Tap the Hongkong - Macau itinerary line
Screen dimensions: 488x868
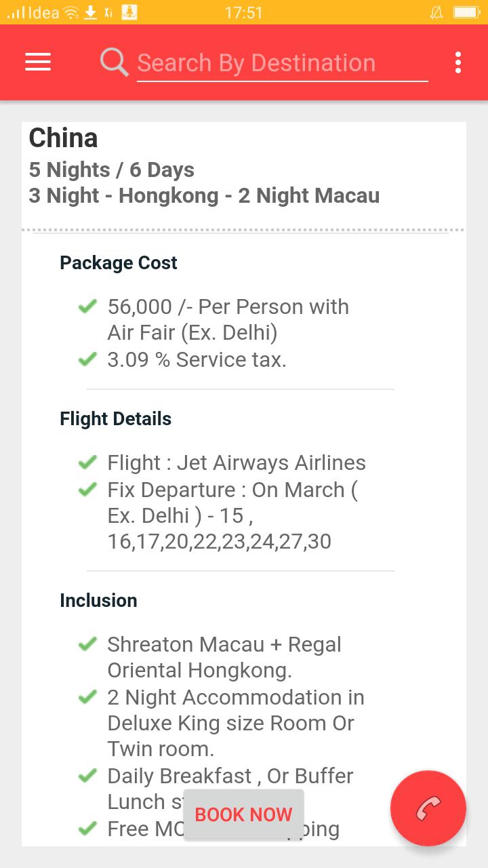tap(204, 196)
